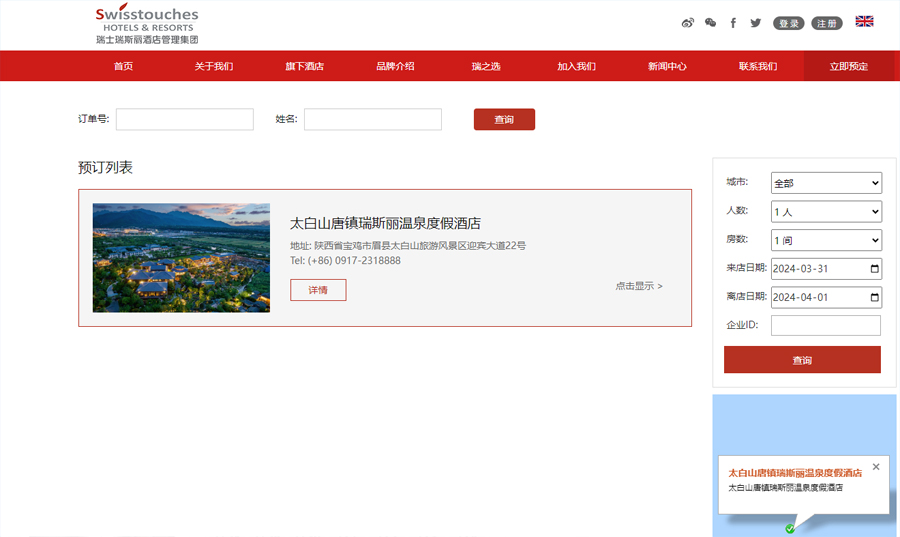Open the 旗下酒店 menu item
The image size is (900, 537).
(x=304, y=66)
